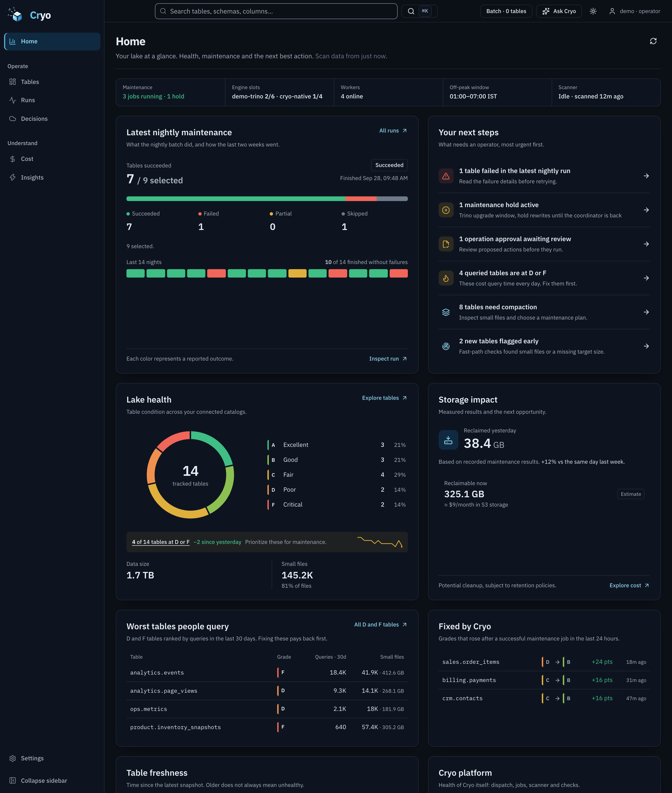
Task: Click the red failed segment of maintenance progress bar
Action: pyautogui.click(x=361, y=199)
